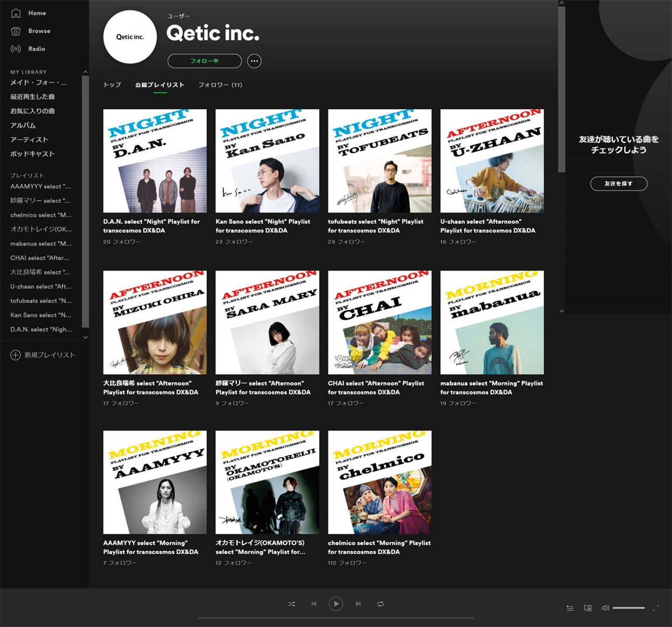Click the fullscreen expand icon
Screen dimensions: 672x627
[656, 608]
